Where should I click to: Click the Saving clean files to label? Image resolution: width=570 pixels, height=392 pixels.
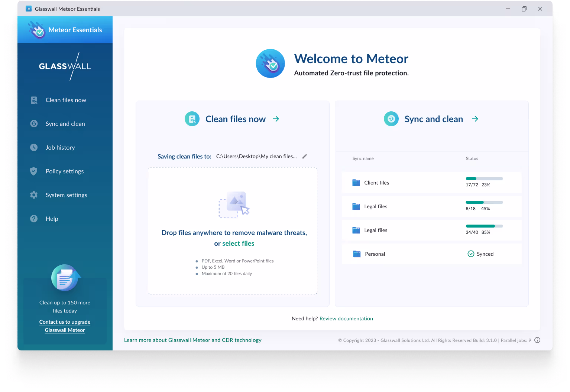pyautogui.click(x=184, y=156)
